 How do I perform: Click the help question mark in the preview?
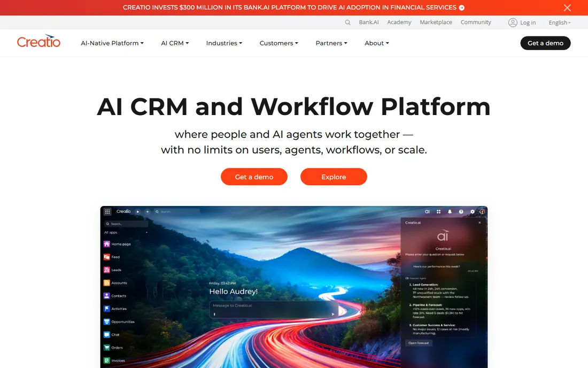pos(461,212)
